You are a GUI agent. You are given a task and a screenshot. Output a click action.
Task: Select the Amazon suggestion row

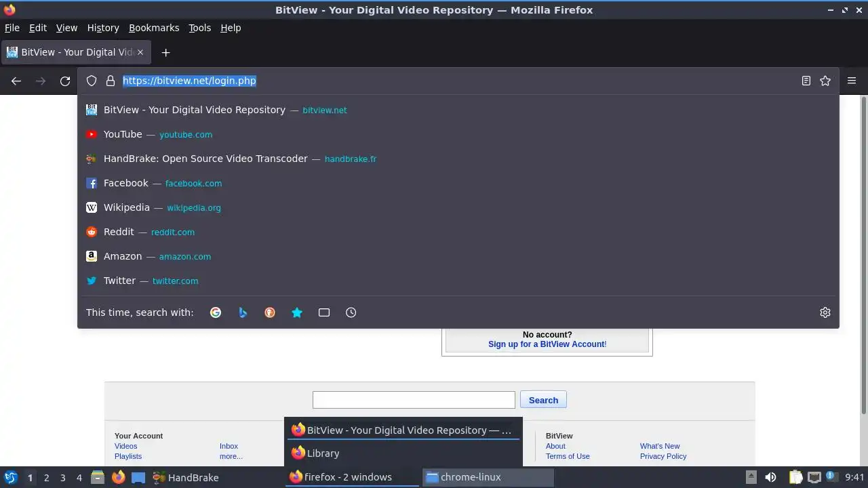[x=458, y=256]
